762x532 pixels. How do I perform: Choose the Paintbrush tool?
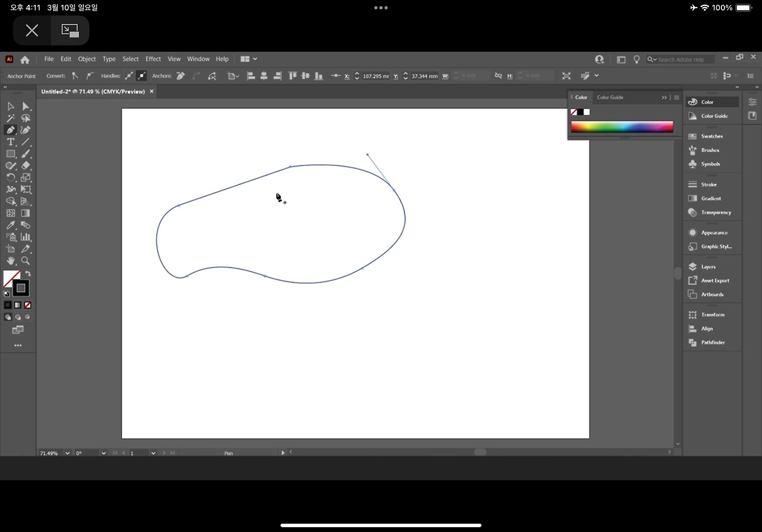tap(26, 154)
